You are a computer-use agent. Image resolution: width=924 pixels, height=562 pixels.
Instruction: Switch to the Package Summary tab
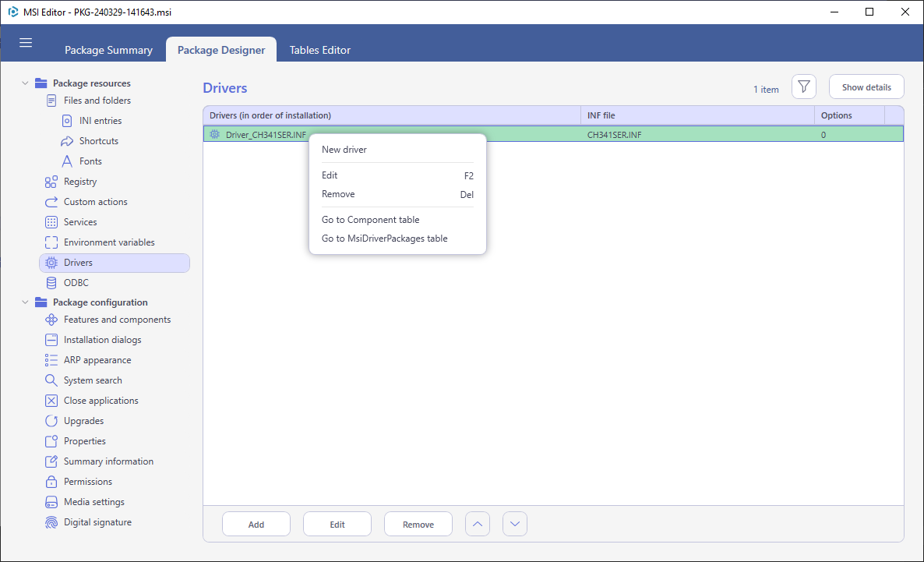[108, 50]
